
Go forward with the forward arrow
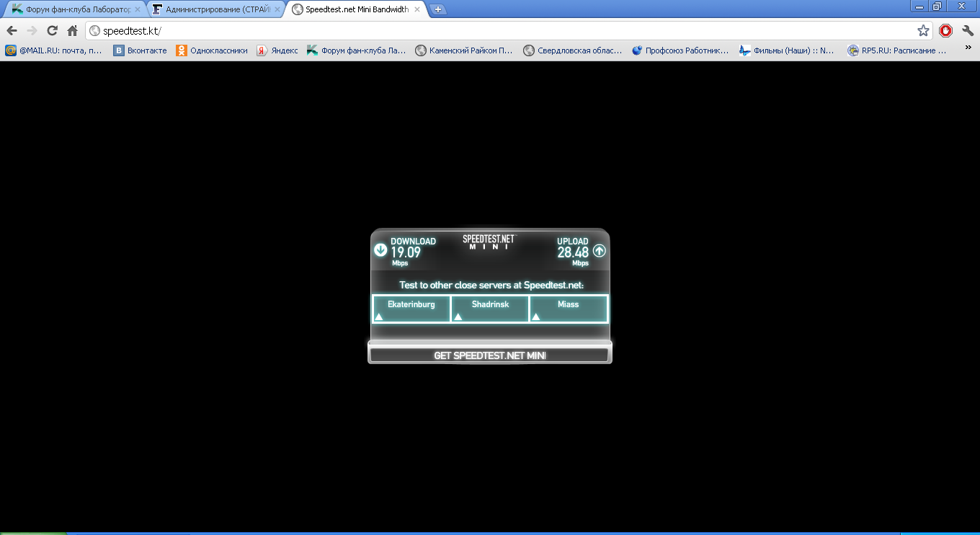click(x=32, y=30)
